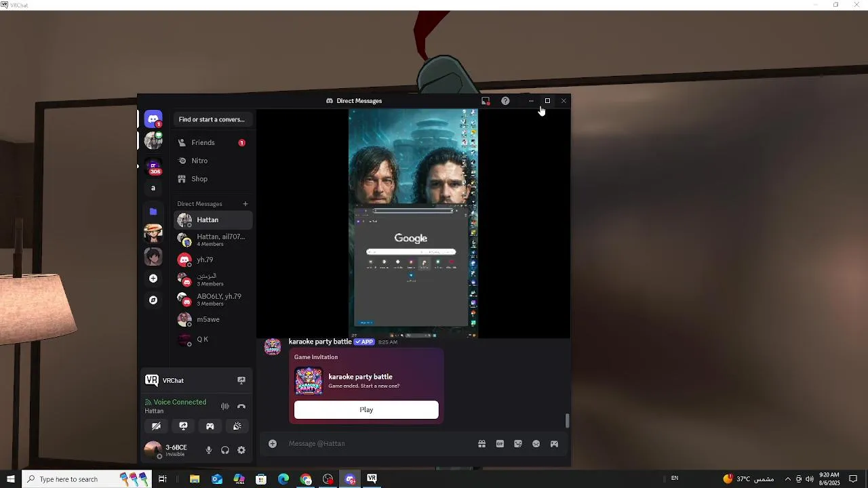Viewport: 868px width, 488px height.
Task: Click the VRChat stream screen icon
Action: 241,380
